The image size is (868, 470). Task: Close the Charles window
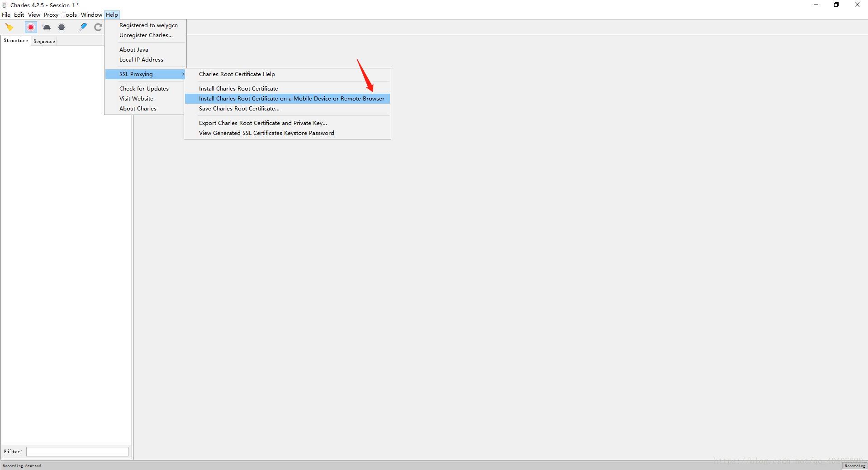point(857,5)
